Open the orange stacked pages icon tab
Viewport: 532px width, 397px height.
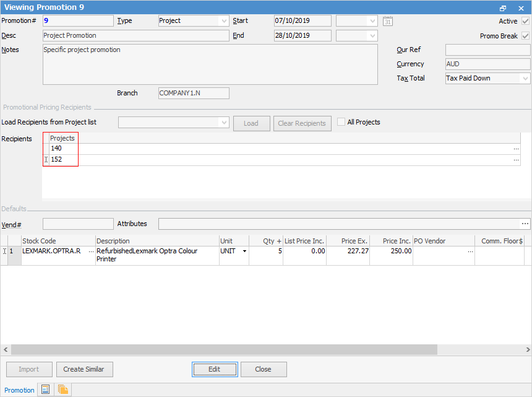[x=63, y=390]
